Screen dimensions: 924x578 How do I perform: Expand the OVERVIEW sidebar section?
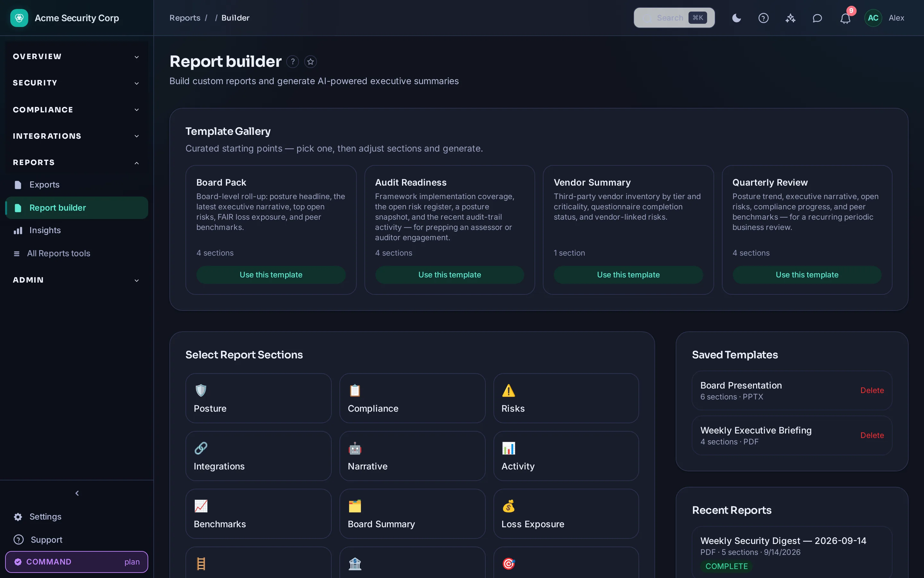tap(76, 57)
